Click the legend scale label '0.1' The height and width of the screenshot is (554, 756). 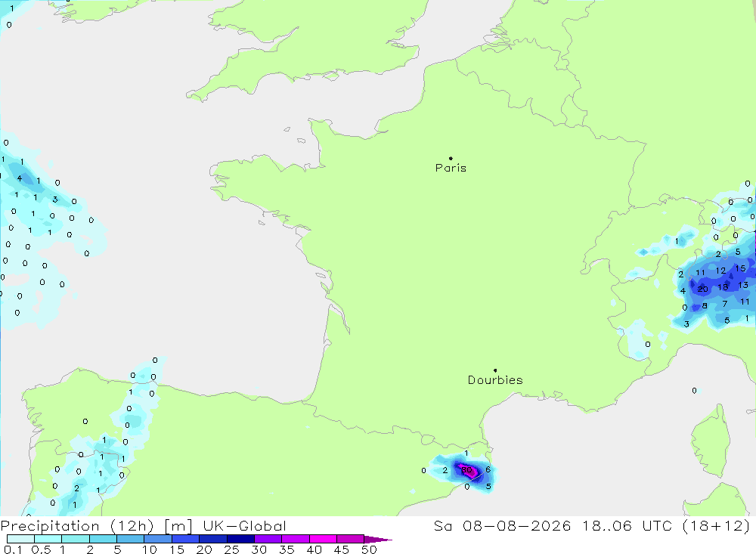point(13,549)
